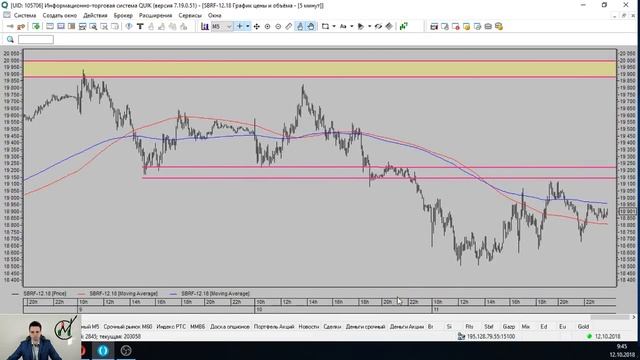The image size is (640, 360).
Task: Click the green save/download arrow icon
Action: tap(36, 27)
